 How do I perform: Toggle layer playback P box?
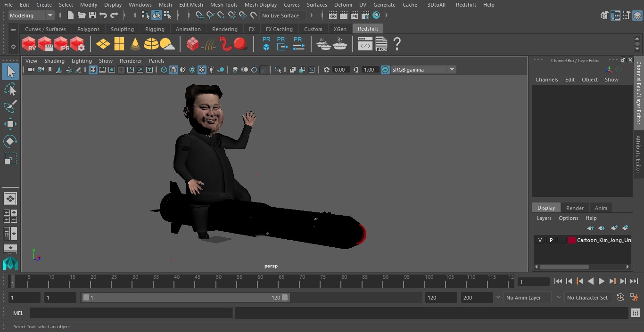point(551,240)
